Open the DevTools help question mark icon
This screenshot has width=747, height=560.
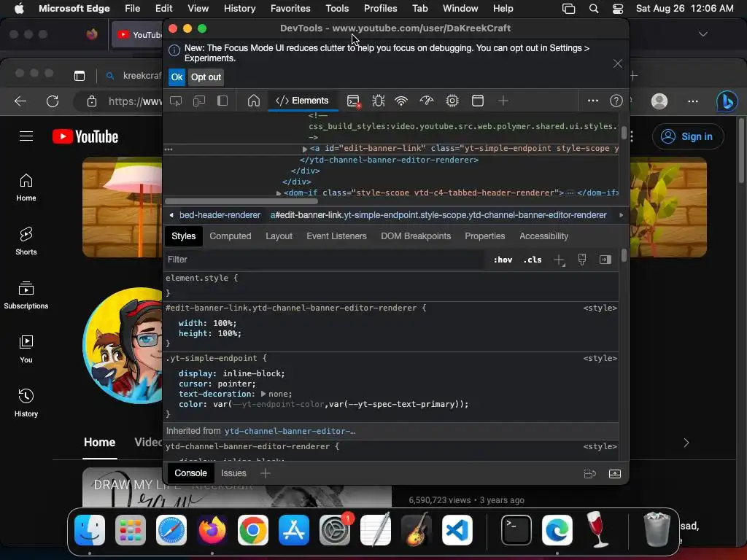[x=616, y=101]
